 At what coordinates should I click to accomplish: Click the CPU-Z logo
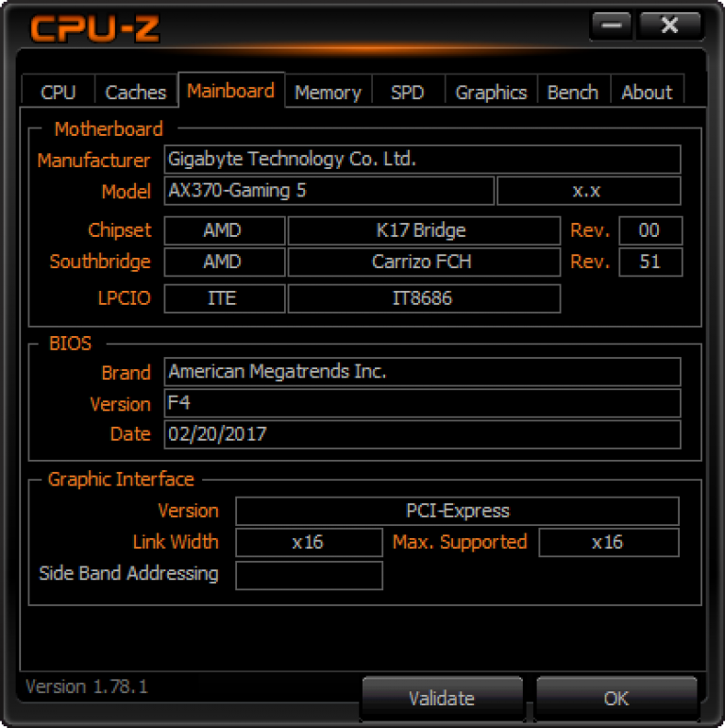(x=95, y=28)
